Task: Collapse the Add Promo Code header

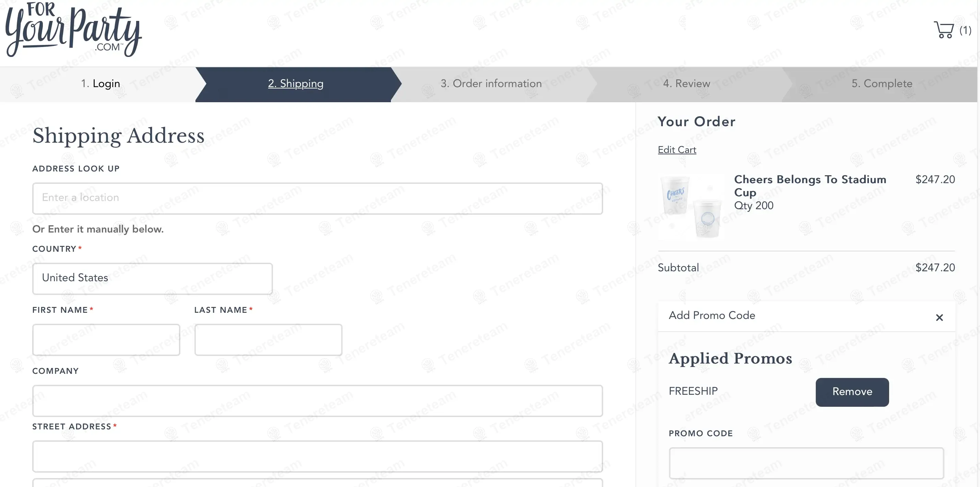Action: [712, 316]
